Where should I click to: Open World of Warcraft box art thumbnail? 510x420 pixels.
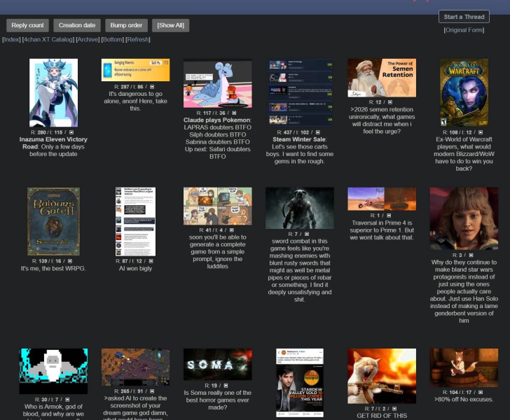pyautogui.click(x=464, y=92)
